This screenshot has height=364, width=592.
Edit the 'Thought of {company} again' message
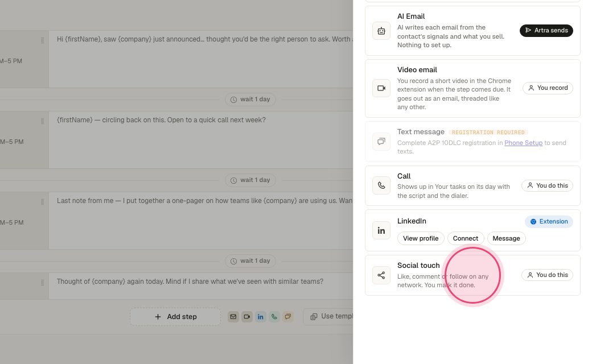click(x=201, y=286)
